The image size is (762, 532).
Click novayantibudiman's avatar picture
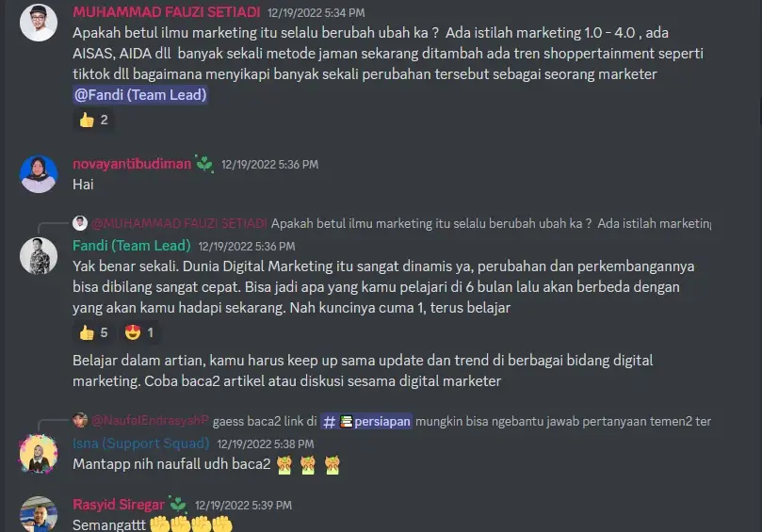pos(39,174)
